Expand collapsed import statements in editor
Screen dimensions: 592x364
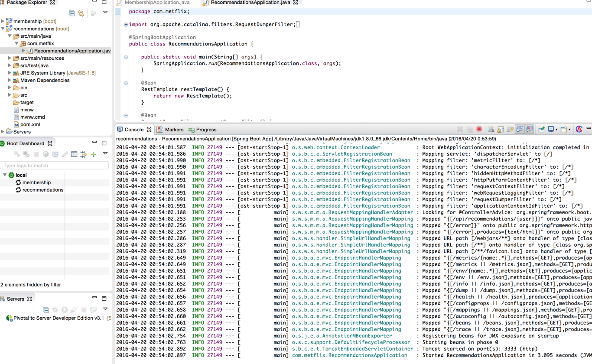coord(126,24)
